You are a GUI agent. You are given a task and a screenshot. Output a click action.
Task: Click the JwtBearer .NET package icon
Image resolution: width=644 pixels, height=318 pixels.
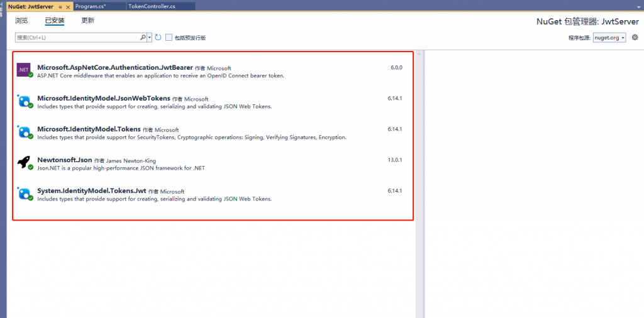(23, 70)
